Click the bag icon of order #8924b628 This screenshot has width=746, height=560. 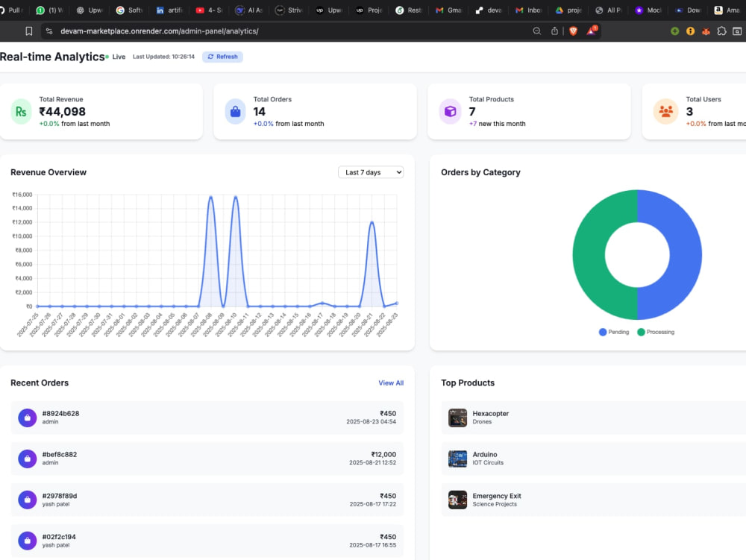28,418
